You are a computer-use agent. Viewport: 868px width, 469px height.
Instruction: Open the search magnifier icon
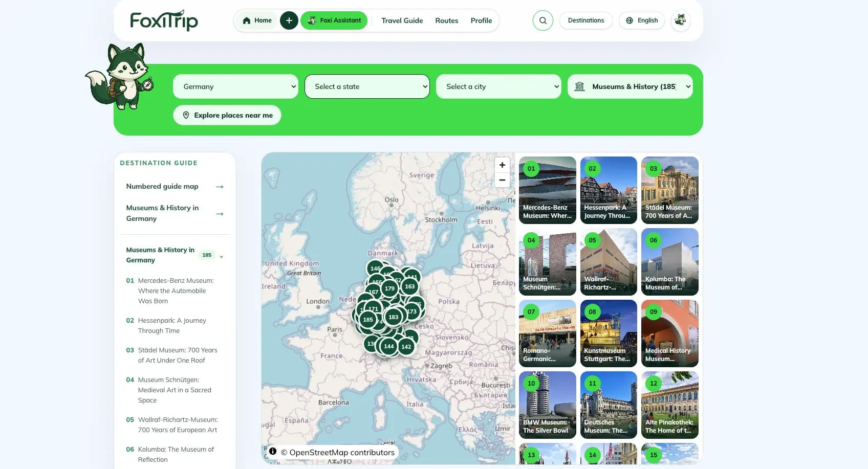tap(543, 20)
